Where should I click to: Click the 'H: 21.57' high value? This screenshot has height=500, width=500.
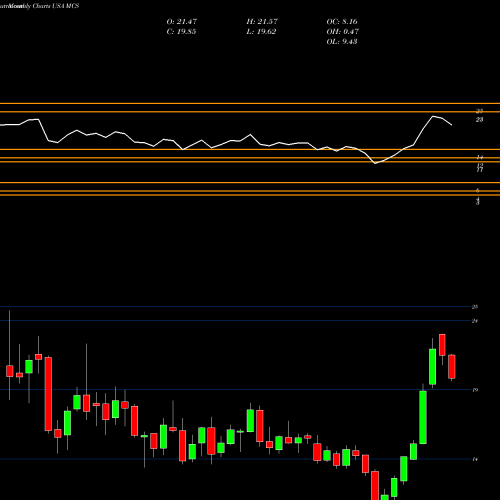262,22
